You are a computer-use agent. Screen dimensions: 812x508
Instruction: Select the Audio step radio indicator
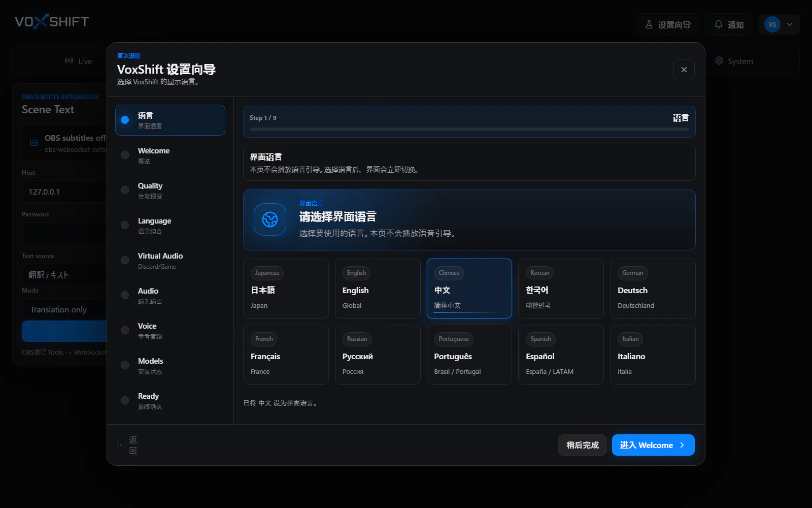click(x=125, y=296)
